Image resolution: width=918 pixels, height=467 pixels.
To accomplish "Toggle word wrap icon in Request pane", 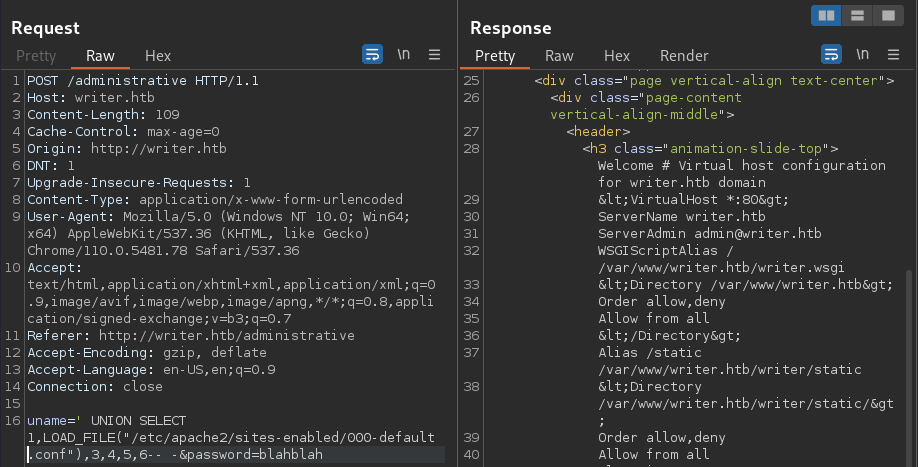I will click(x=372, y=54).
